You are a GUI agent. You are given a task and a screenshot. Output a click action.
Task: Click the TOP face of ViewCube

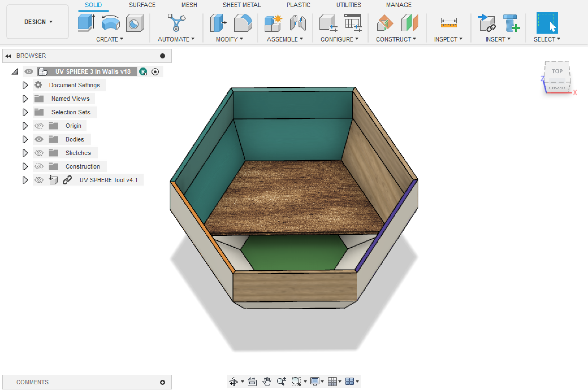coord(557,71)
